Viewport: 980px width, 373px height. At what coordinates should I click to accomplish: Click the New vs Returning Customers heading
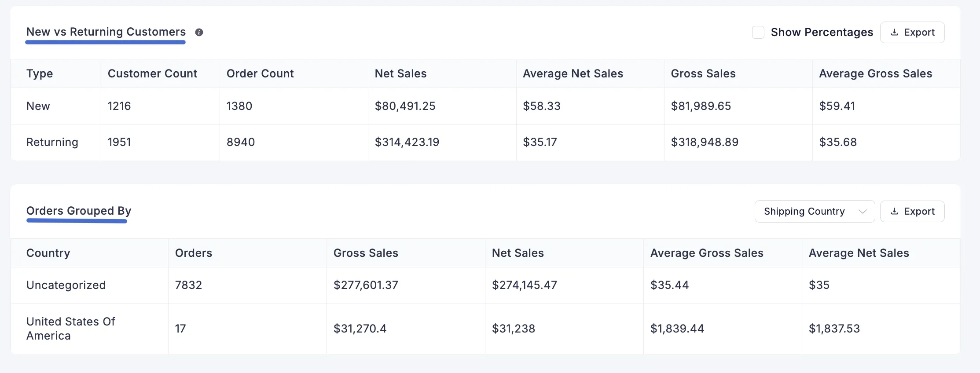pyautogui.click(x=106, y=32)
